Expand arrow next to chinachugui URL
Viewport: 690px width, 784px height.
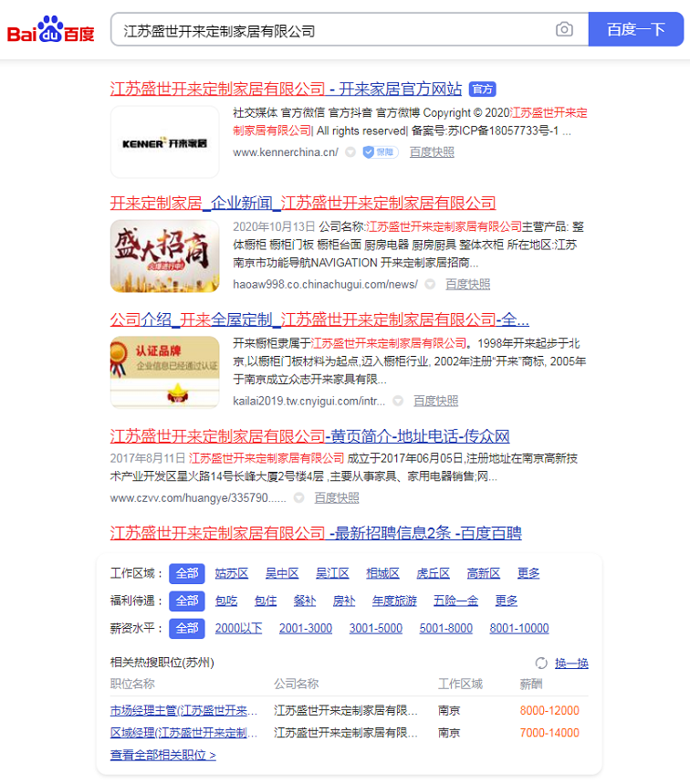[x=430, y=284]
